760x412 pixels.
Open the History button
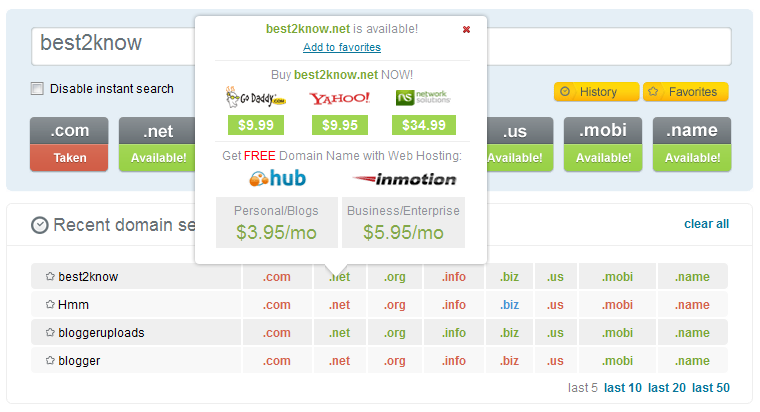click(x=596, y=92)
